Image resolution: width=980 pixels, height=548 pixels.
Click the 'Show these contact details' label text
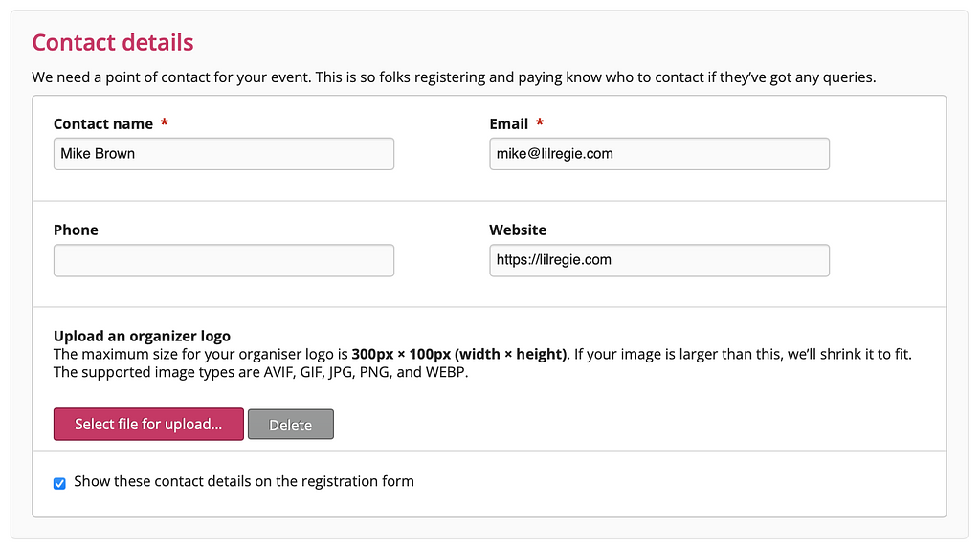pyautogui.click(x=244, y=481)
